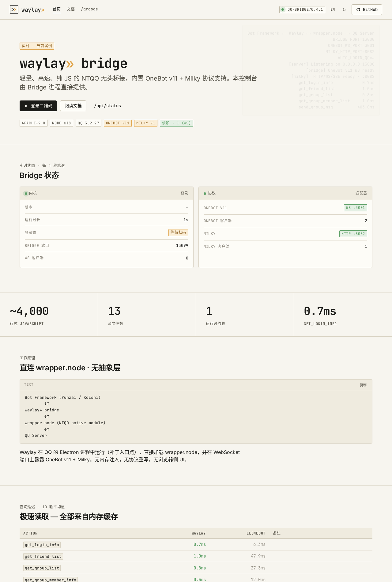Open the 文档 nav tab

click(x=71, y=9)
